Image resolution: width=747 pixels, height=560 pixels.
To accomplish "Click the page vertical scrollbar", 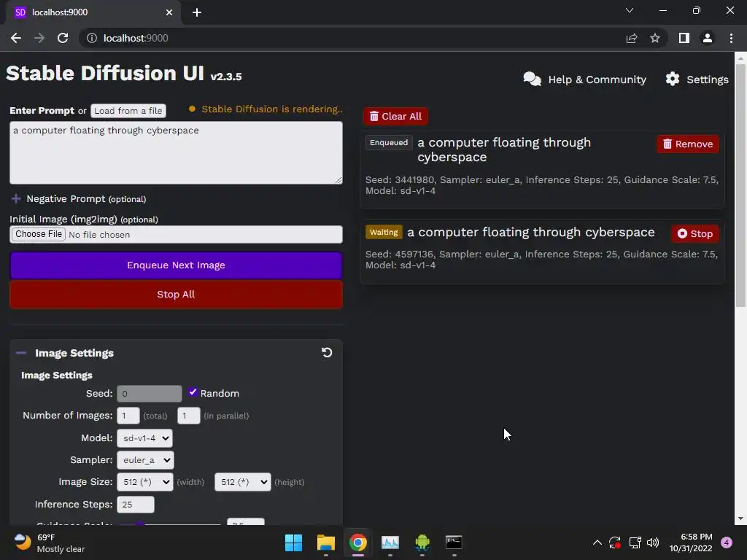I will click(740, 186).
